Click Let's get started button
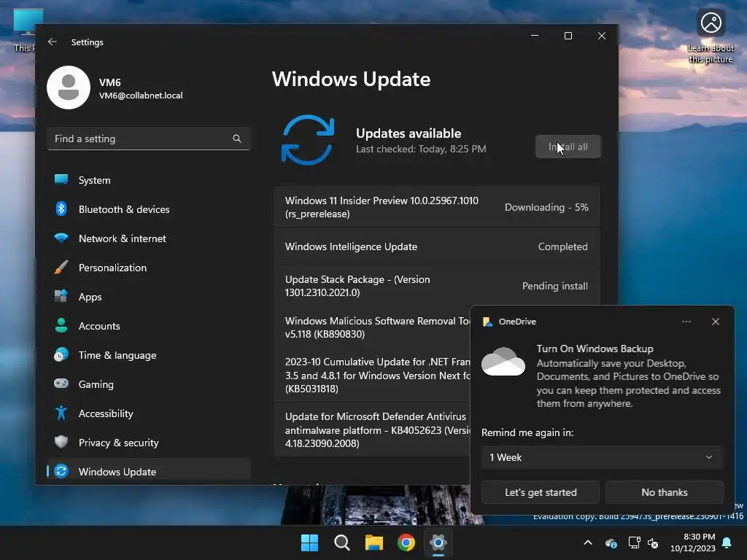The height and width of the screenshot is (560, 747). (541, 492)
